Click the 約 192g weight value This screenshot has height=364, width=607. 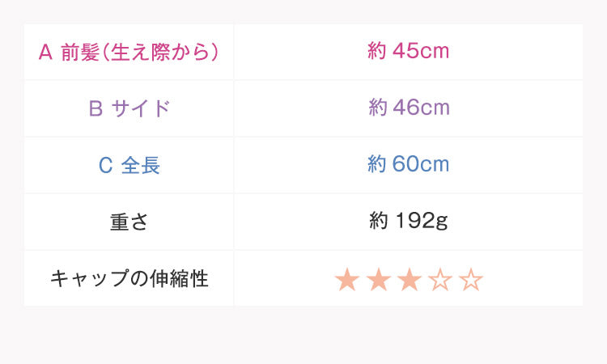point(408,221)
